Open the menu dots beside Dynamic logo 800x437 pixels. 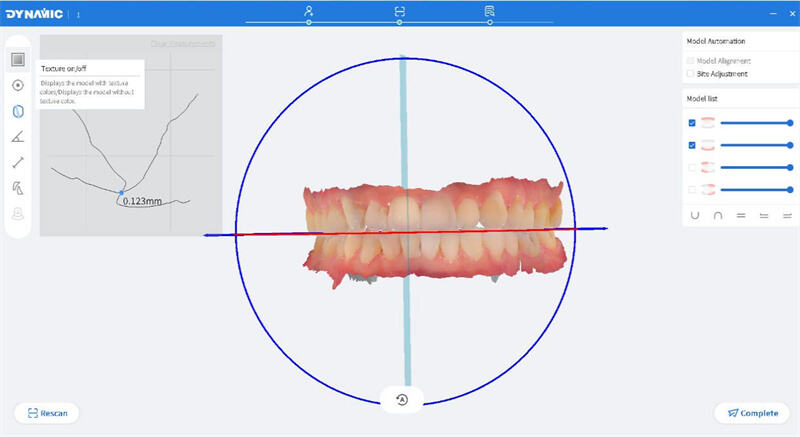click(79, 14)
